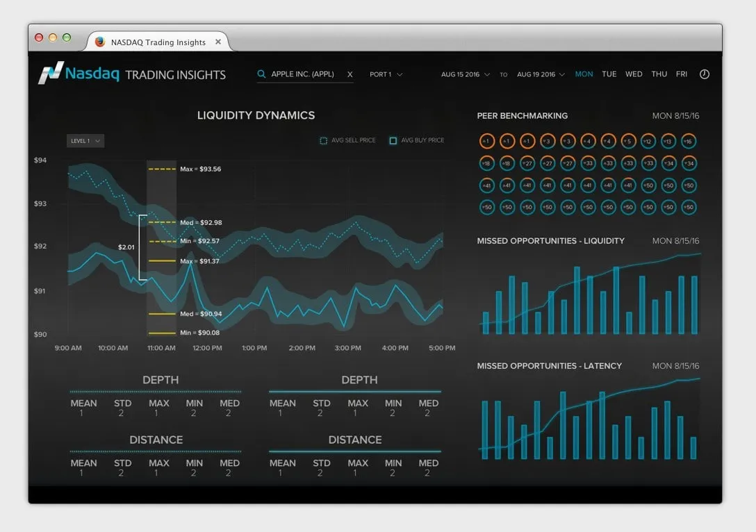Screen dimensions: 756x532
Task: Click the 12:00 PM time axis label
Action: point(207,348)
